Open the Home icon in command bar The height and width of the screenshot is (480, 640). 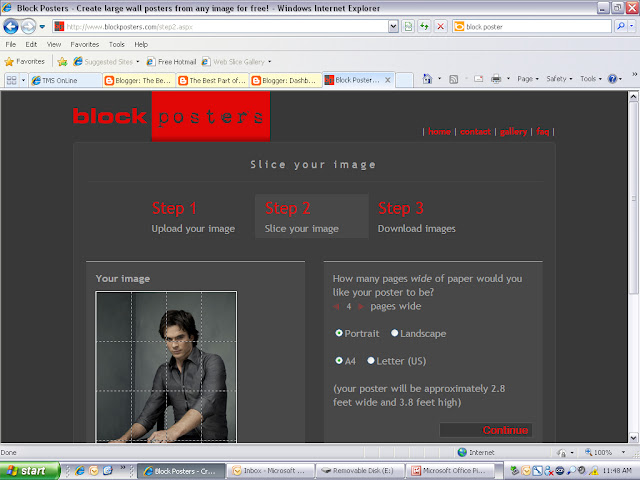coord(427,79)
